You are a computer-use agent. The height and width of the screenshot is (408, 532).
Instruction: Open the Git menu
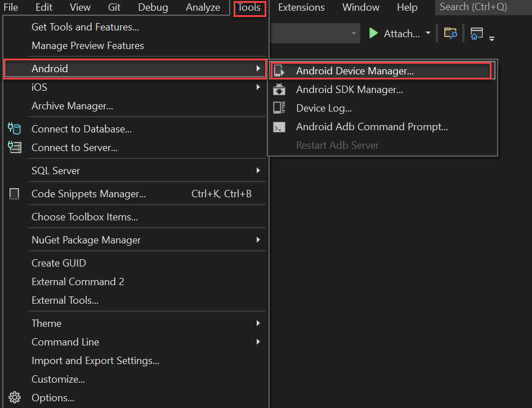114,7
